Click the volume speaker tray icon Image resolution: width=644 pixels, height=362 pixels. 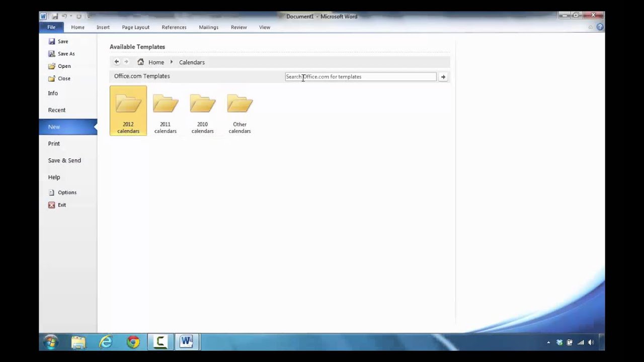591,342
